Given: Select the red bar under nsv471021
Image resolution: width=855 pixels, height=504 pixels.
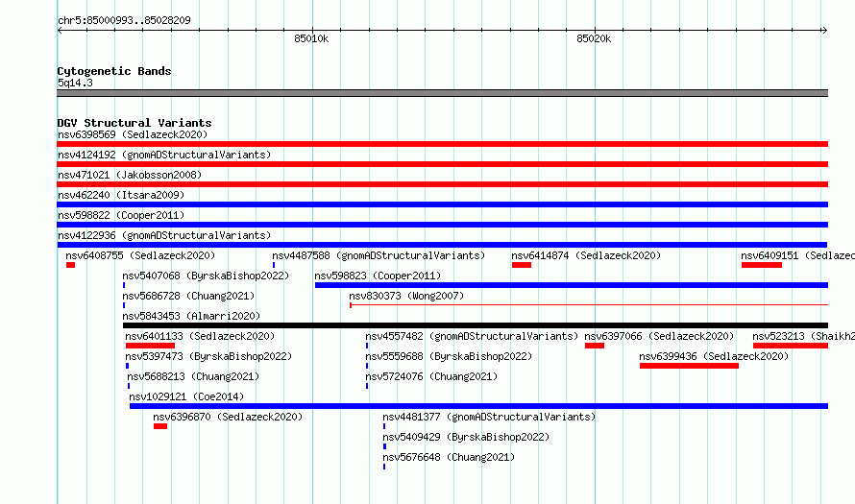Looking at the screenshot, I should [x=442, y=184].
